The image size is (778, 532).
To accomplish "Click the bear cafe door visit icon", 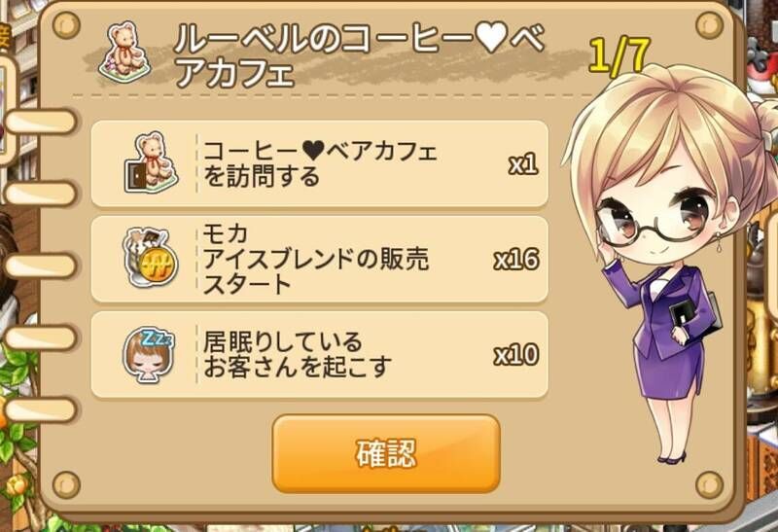I will tap(151, 162).
